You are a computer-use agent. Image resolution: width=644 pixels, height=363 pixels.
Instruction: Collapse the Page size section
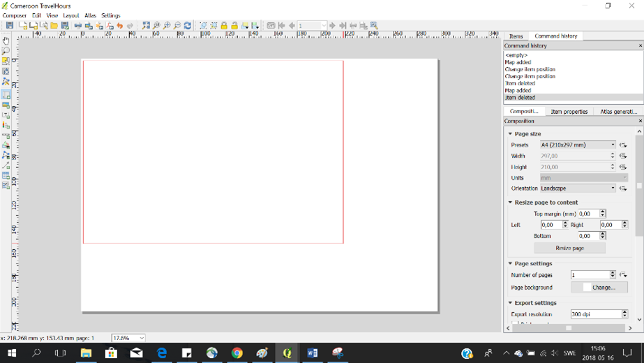[510, 133]
